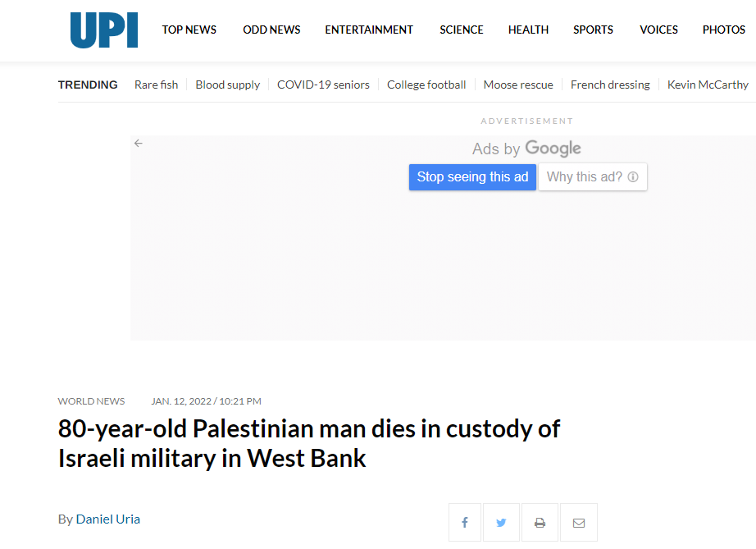This screenshot has width=756, height=549.
Task: Select Science in the navigation bar
Action: 462,30
